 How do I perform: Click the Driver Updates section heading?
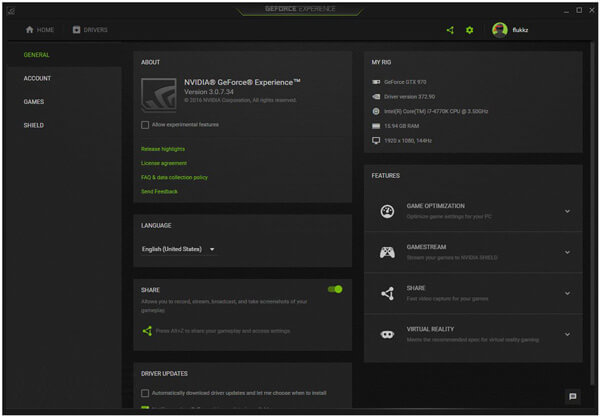tap(164, 373)
